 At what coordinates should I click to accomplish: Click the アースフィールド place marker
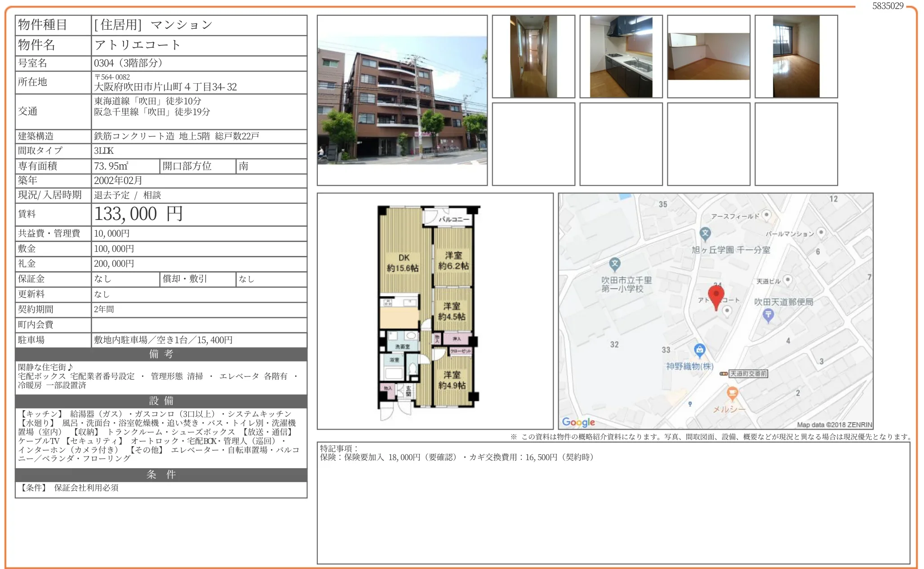coord(767,215)
